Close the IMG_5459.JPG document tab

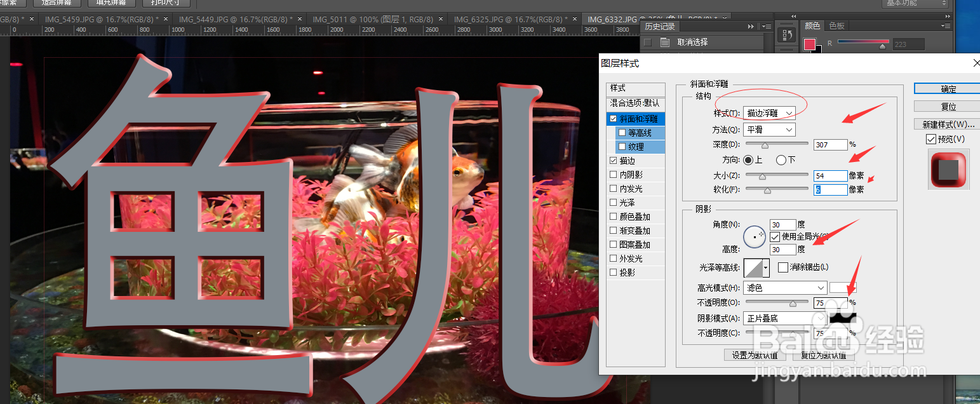(166, 19)
